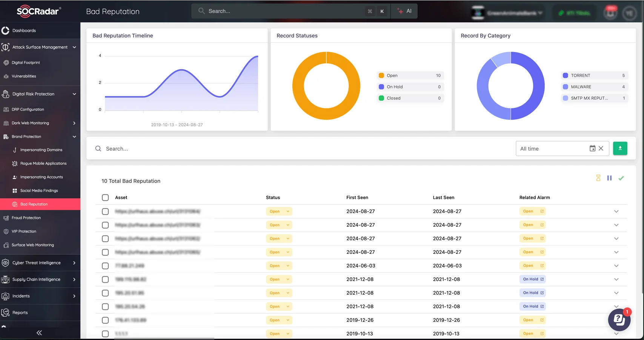Click the pause On Hold filter icon

[609, 178]
